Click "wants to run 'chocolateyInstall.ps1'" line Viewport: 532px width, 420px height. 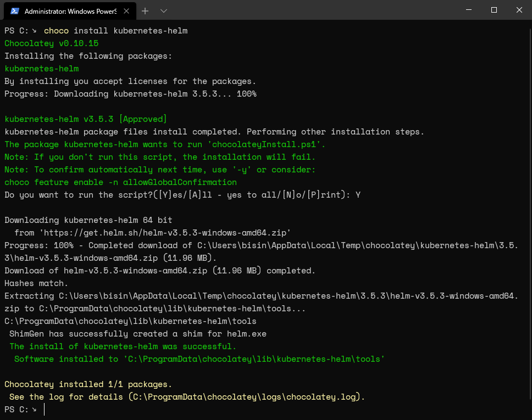165,144
